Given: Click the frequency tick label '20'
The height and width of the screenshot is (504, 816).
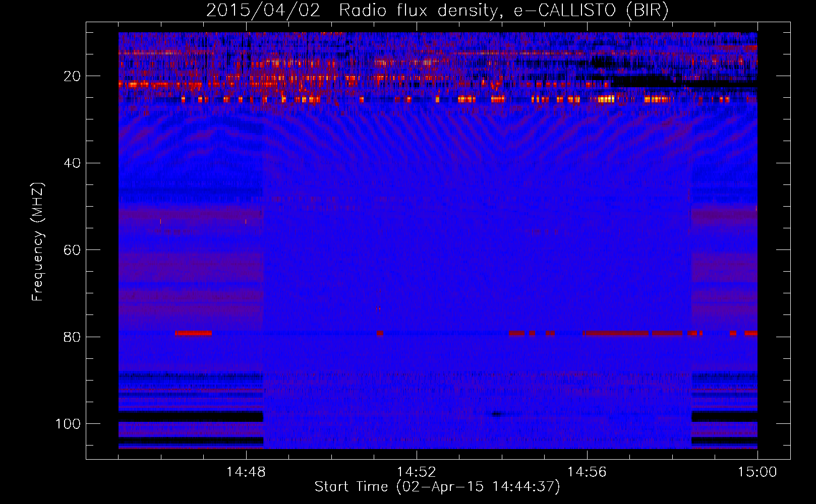Looking at the screenshot, I should point(73,76).
